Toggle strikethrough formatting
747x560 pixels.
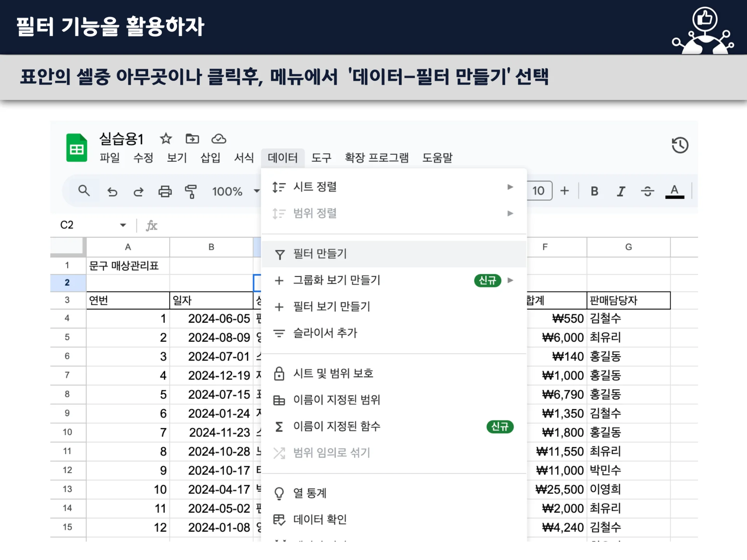pos(647,191)
